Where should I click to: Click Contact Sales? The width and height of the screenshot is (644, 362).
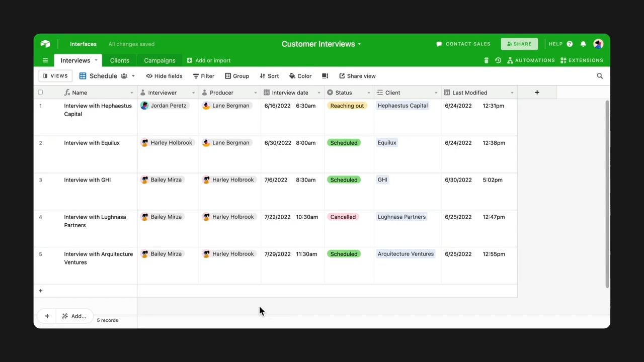click(x=463, y=44)
